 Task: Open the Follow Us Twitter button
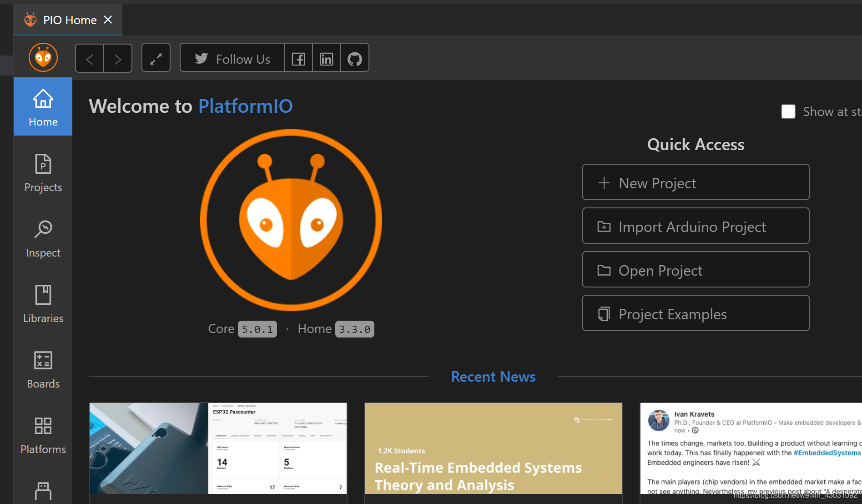coord(232,58)
